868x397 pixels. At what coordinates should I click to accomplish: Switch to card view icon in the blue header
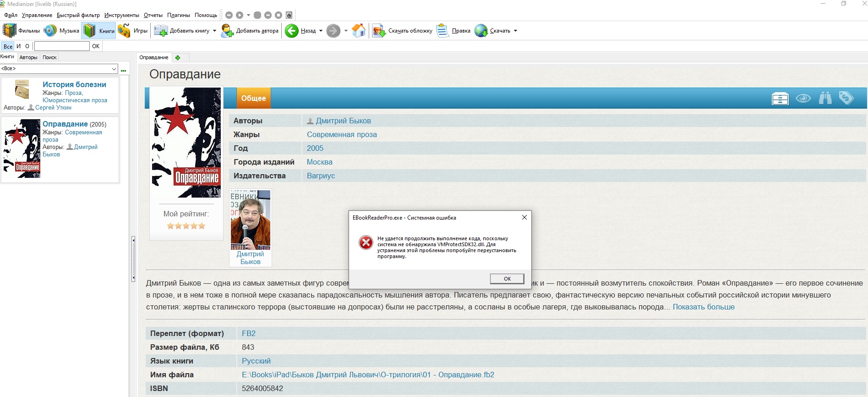(780, 99)
